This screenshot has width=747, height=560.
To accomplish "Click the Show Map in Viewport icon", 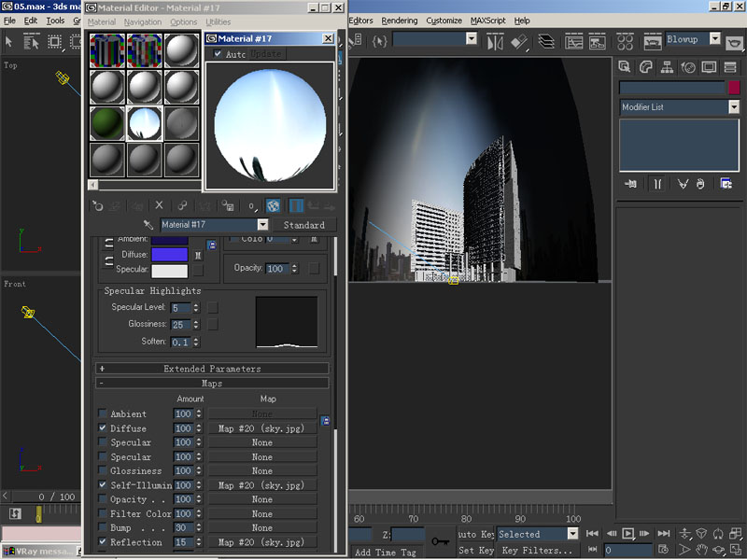I will (x=273, y=205).
